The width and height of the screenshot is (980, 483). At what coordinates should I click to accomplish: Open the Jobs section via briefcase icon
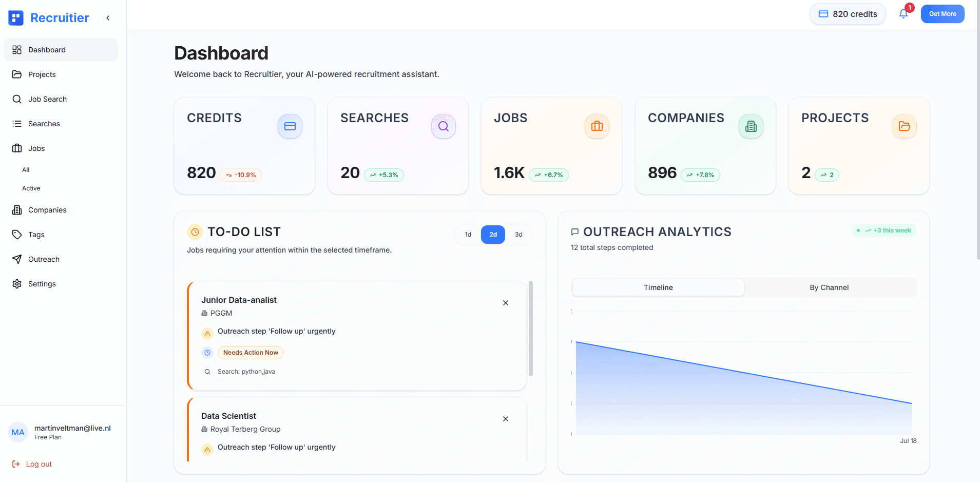[17, 148]
